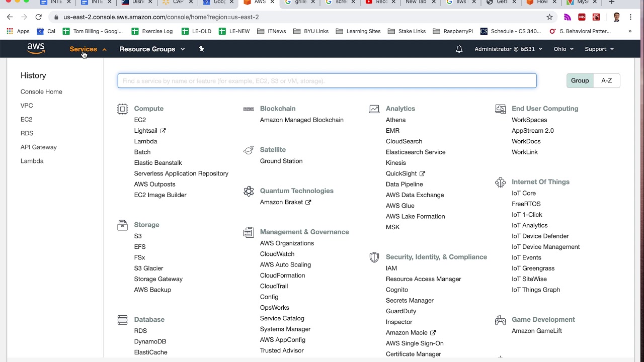This screenshot has width=644, height=362.
Task: Click the AWS logo home icon
Action: point(36,49)
